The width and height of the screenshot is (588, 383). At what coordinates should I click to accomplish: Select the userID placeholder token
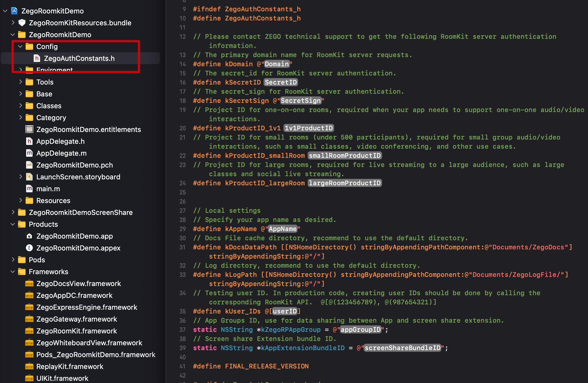[x=285, y=311]
